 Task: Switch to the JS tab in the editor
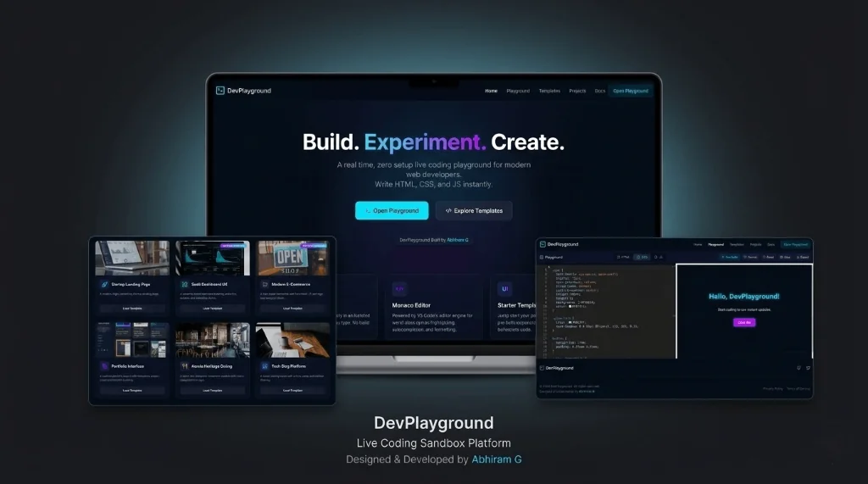point(658,257)
